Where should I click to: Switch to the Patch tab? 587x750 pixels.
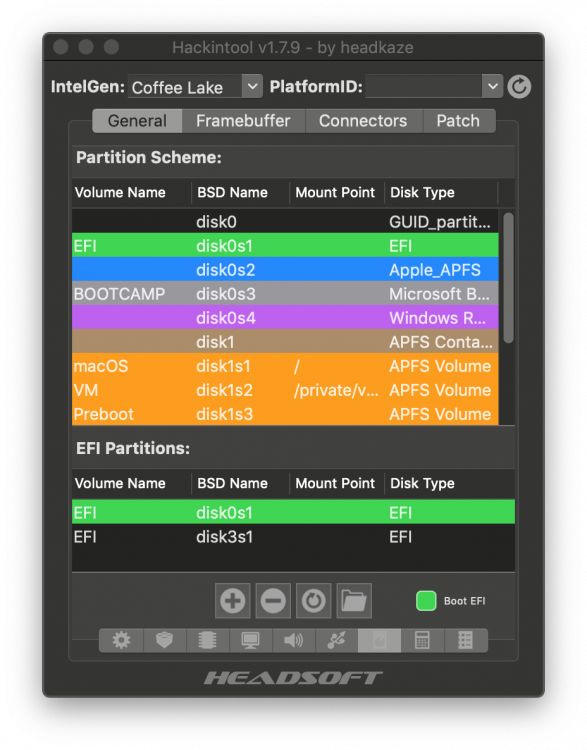click(458, 121)
